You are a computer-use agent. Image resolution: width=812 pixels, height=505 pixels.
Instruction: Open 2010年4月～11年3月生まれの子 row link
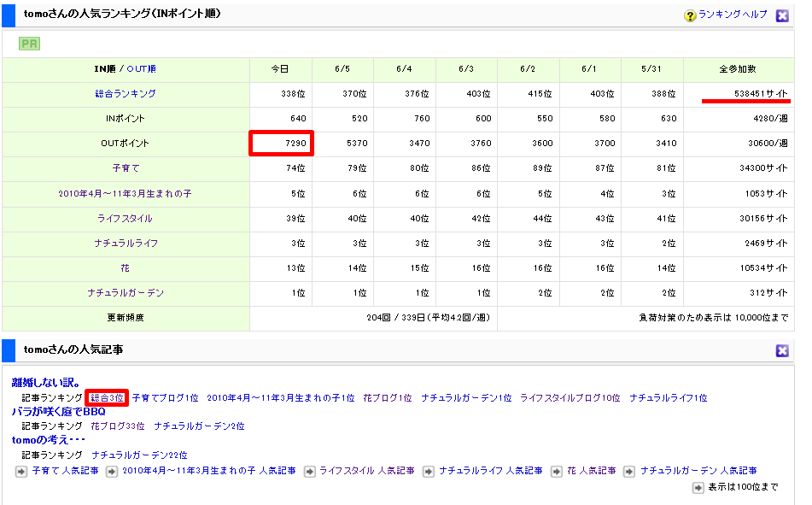pyautogui.click(x=125, y=194)
